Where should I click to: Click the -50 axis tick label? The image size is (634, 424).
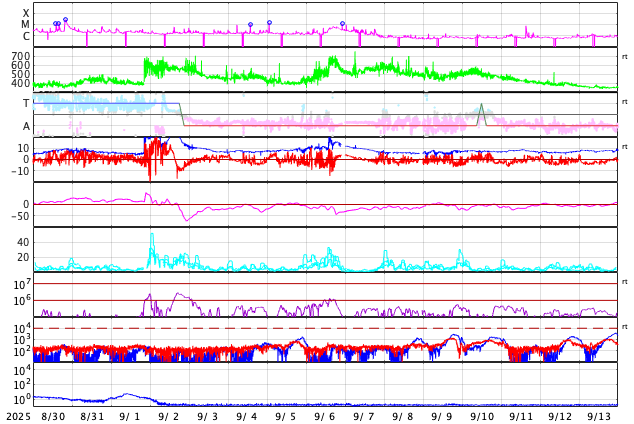[18, 216]
